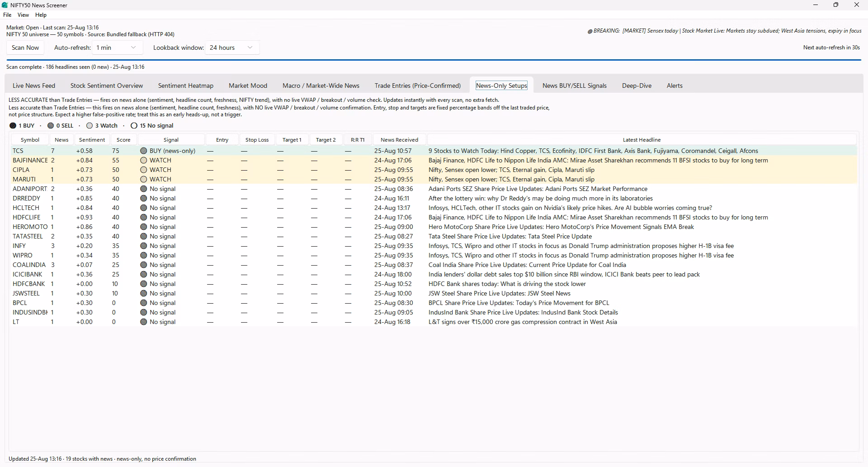Image resolution: width=868 pixels, height=467 pixels.
Task: Sort by the Sentiment column header
Action: [x=92, y=140]
